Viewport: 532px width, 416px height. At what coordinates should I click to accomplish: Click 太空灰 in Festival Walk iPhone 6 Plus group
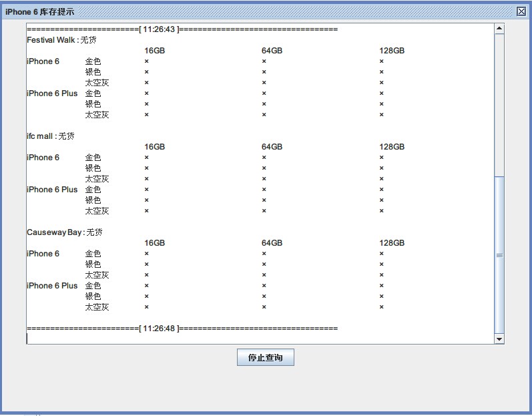(x=97, y=115)
